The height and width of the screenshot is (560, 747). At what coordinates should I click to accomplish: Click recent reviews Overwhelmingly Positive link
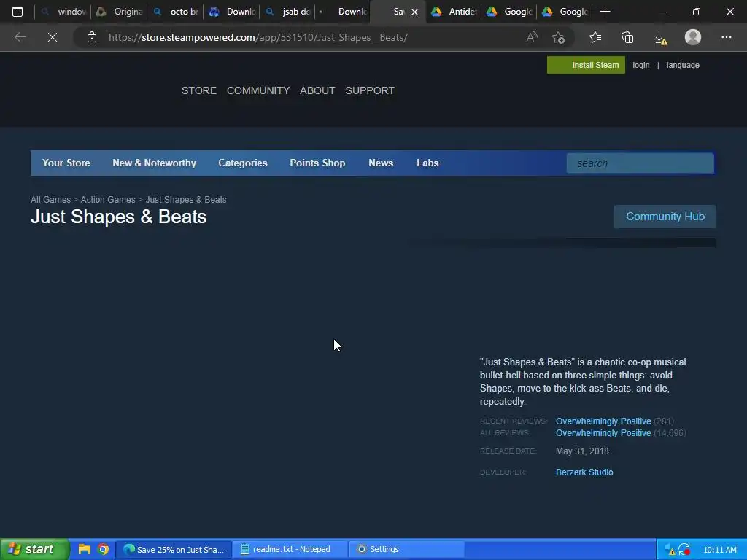pos(603,421)
